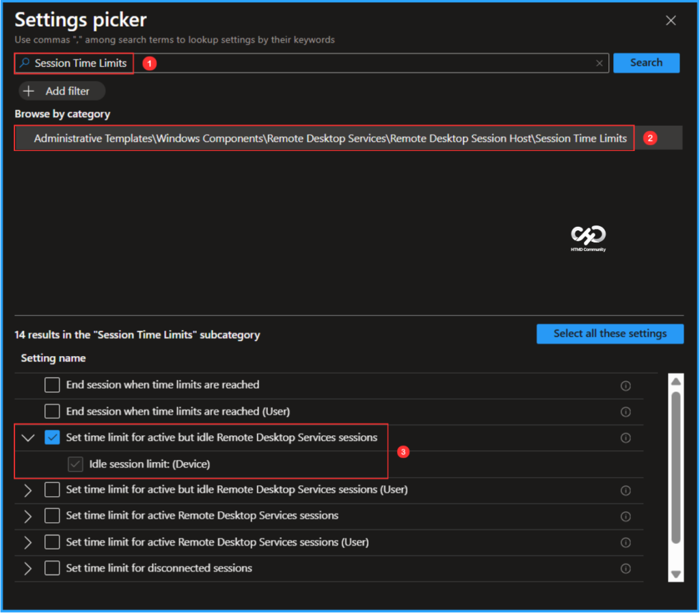700x613 pixels.
Task: Expand active Remote Desktop Services sessions (User) row
Action: click(27, 543)
